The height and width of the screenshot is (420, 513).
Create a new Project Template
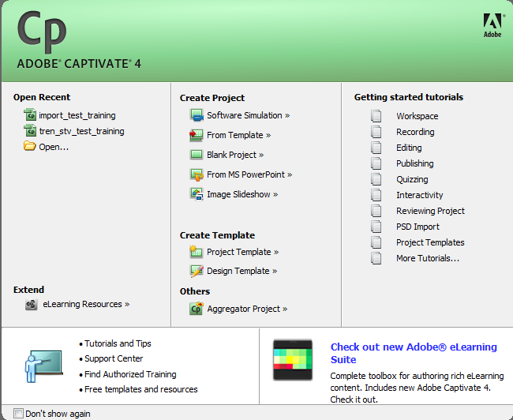point(242,252)
